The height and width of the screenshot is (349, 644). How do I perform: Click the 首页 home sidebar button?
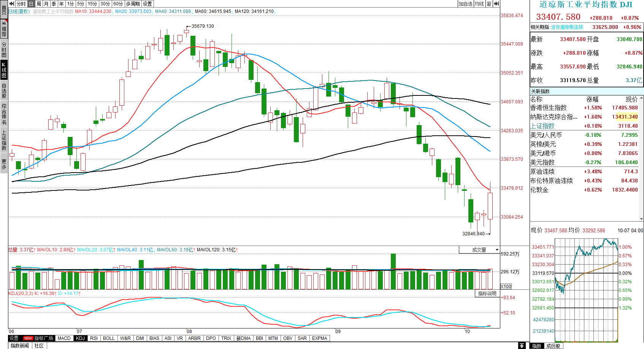(x=4, y=9)
